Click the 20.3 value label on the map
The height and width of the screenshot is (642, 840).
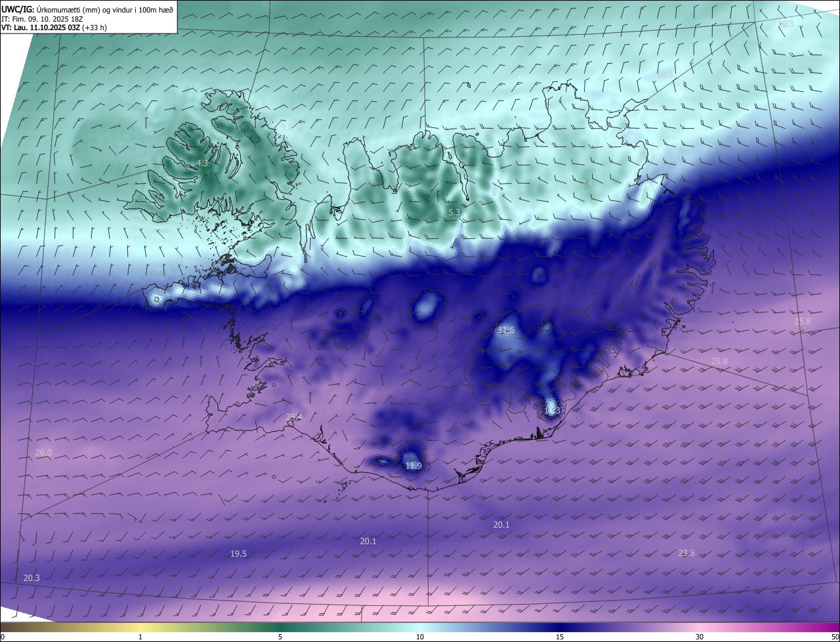pos(31,578)
